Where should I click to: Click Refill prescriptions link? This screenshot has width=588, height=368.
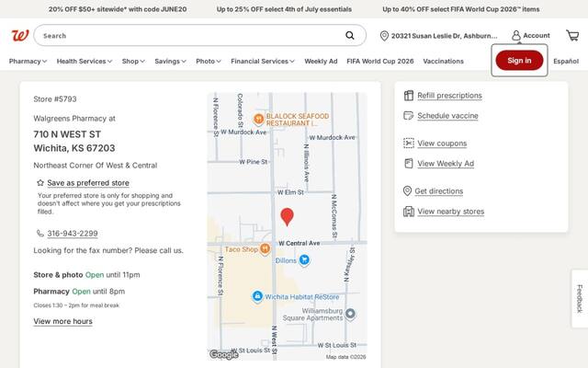click(x=449, y=96)
